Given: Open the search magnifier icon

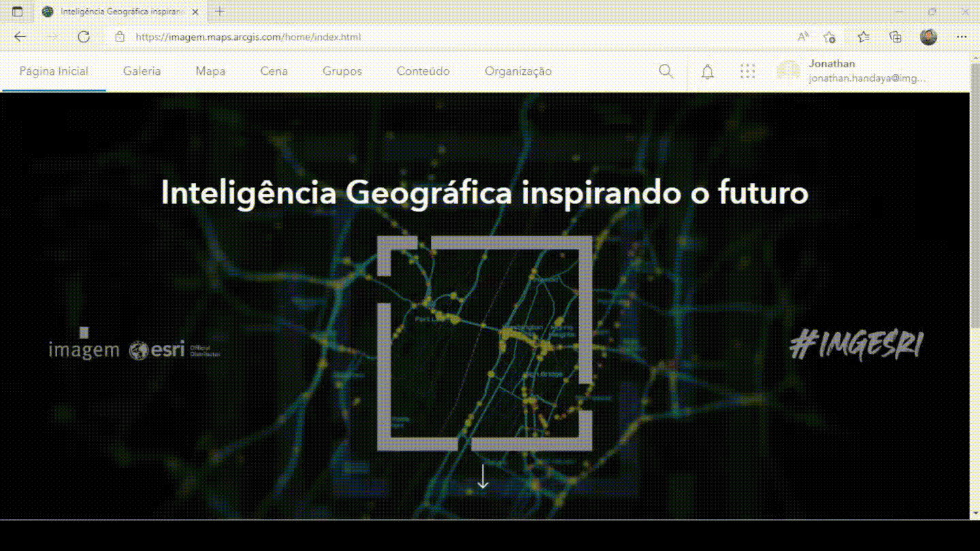Looking at the screenshot, I should tap(666, 71).
